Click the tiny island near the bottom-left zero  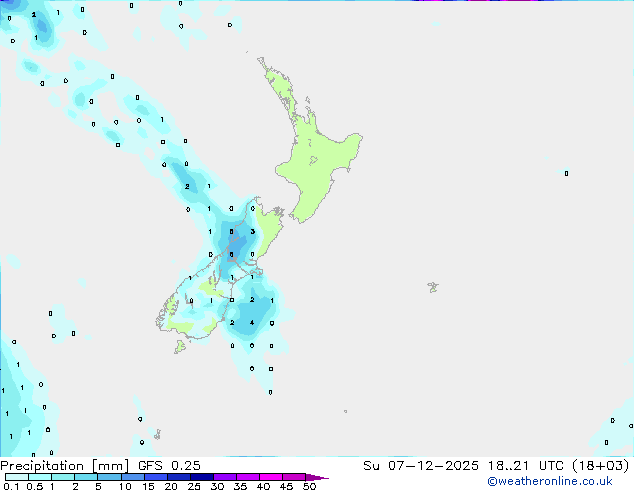pos(157,434)
